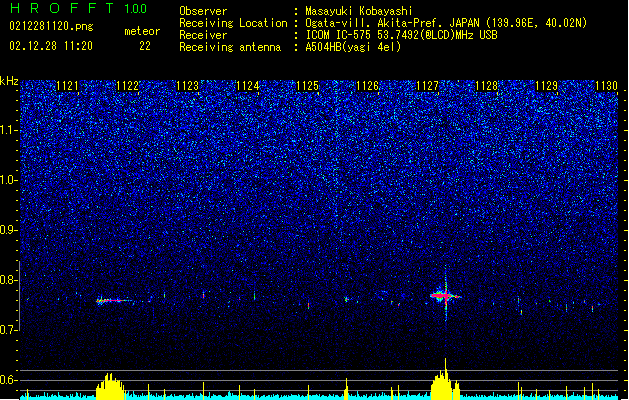Click the observer name Masayuki Kobayashi
Viewport: 629px width, 400px height.
[x=359, y=11]
